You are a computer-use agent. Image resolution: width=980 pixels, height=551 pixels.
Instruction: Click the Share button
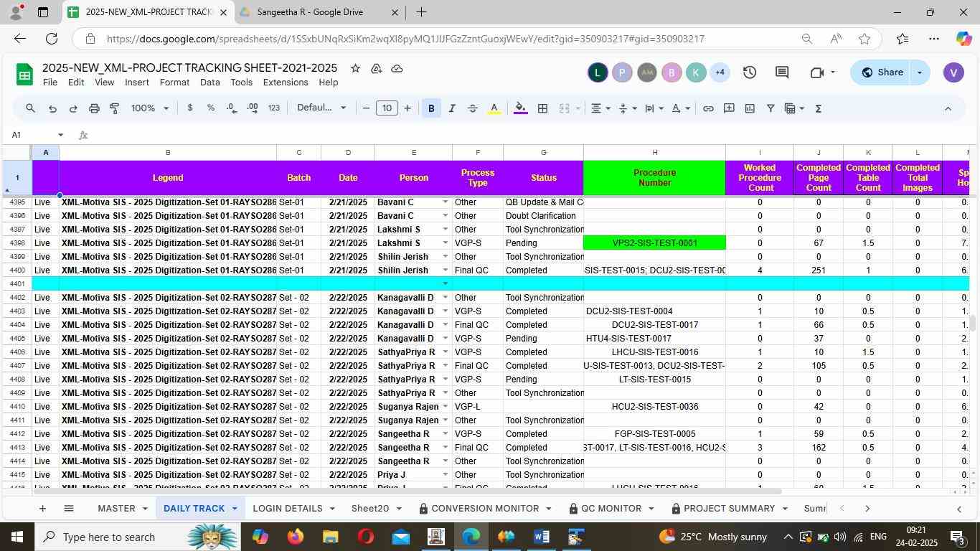coord(882,72)
